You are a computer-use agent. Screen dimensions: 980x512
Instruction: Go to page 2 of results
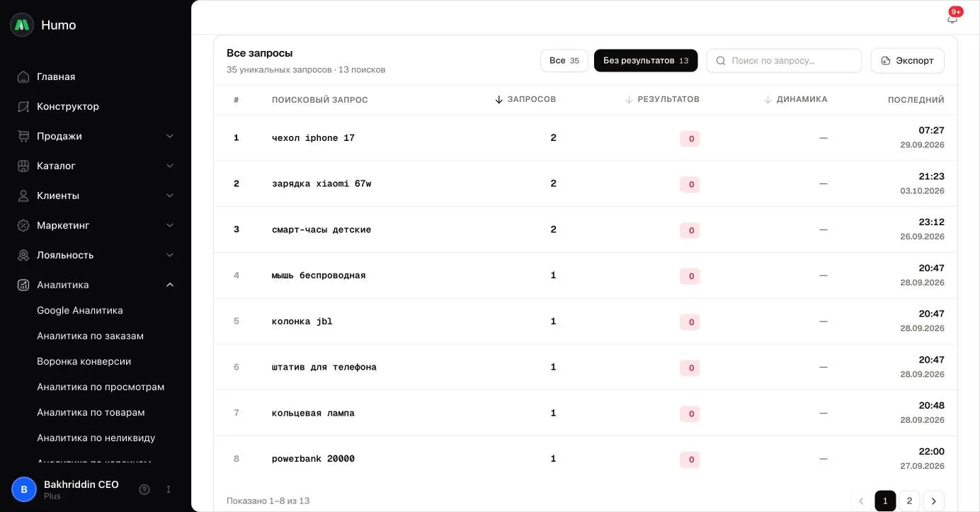(x=909, y=501)
